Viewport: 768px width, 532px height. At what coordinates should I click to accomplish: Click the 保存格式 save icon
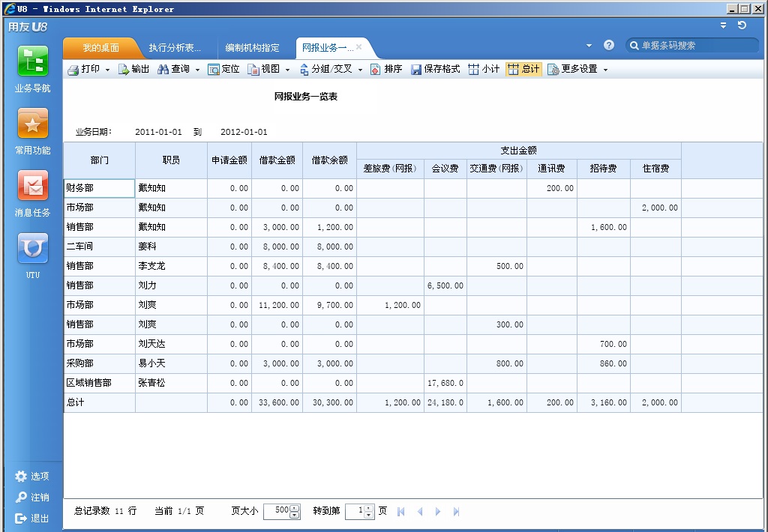click(415, 70)
